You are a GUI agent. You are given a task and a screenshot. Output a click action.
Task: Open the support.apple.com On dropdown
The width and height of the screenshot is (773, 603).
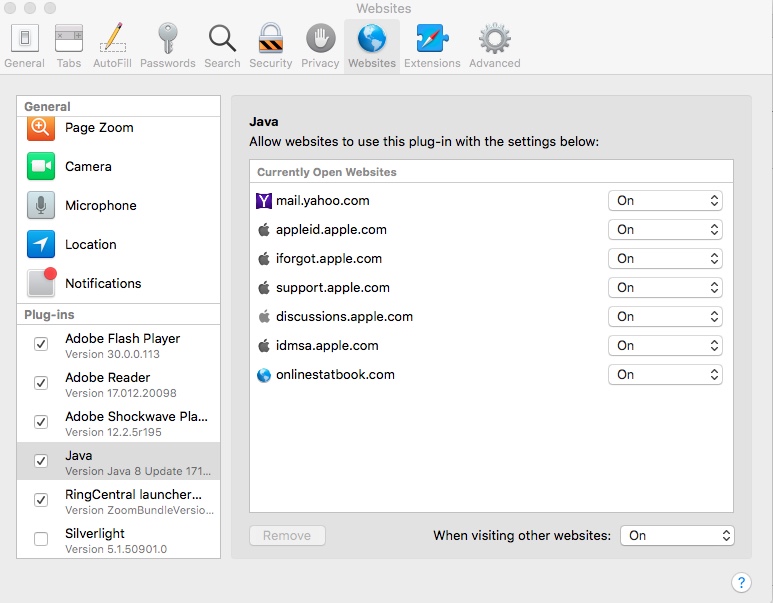(665, 287)
